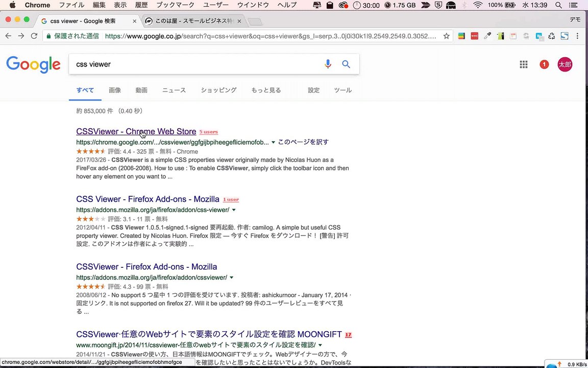Click the browser forward arrow
Screen dimensions: 588x368
click(21, 36)
